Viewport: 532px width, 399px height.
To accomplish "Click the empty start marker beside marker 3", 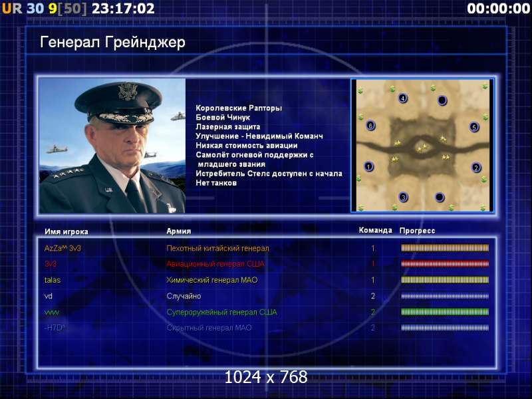I will pos(440,197).
